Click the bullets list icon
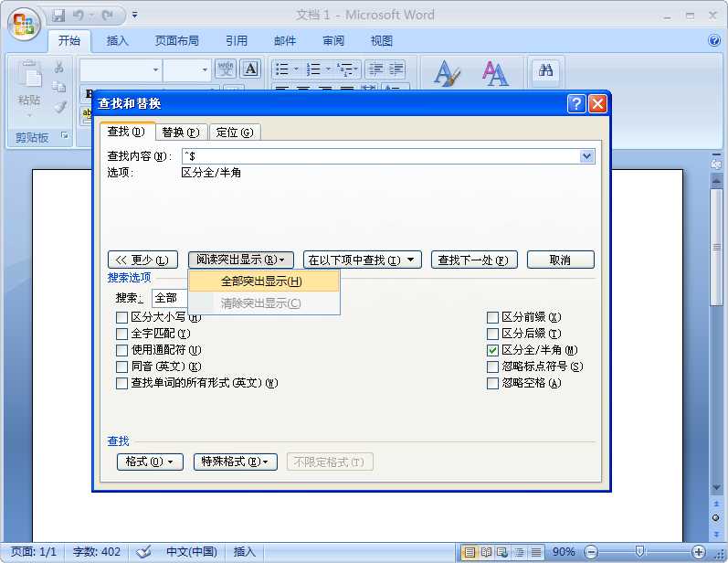This screenshot has width=728, height=563. (x=282, y=69)
